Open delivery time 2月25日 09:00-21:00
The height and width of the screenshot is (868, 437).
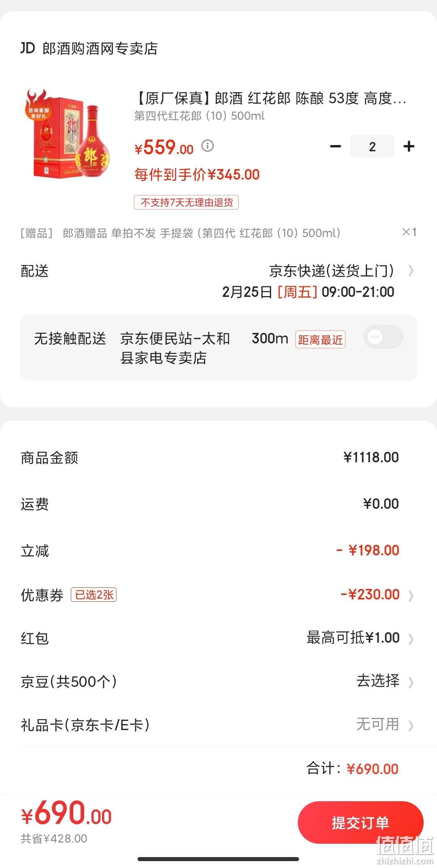tap(308, 292)
